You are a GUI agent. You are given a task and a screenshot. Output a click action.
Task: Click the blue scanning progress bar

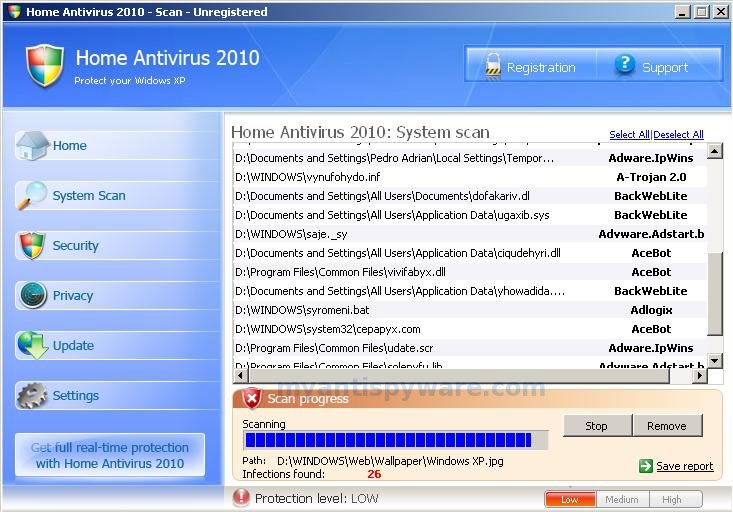coord(395,440)
